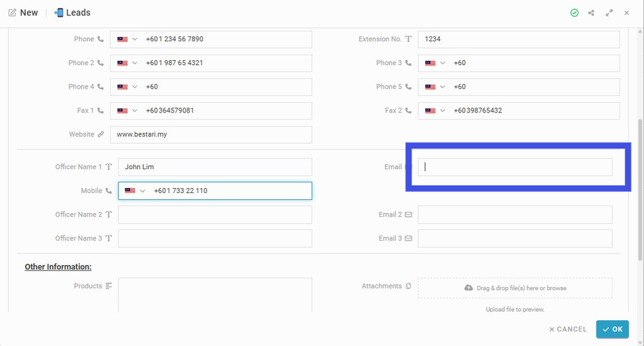Expand the form to full screen
Viewport: 644px width, 346px height.
click(x=609, y=13)
